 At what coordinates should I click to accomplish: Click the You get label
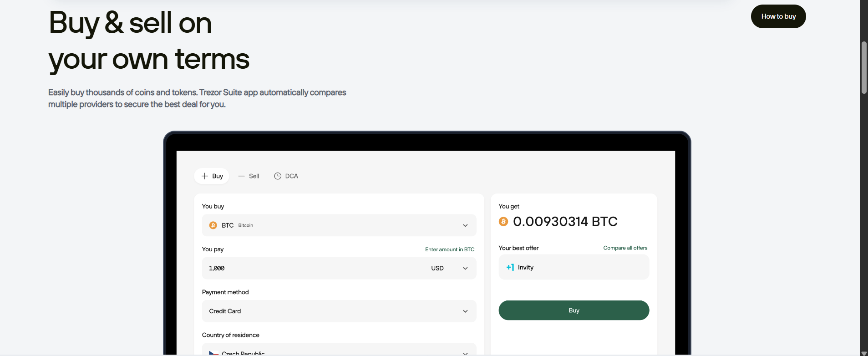coord(509,206)
